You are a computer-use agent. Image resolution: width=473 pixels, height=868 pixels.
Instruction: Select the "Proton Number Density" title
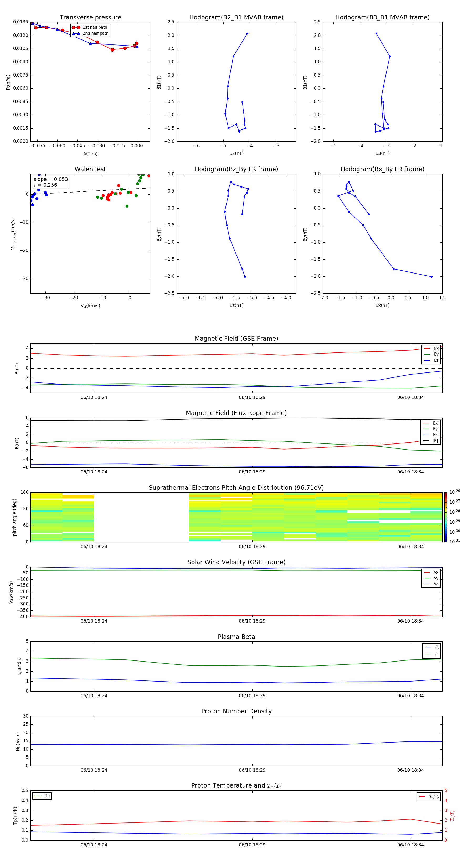tap(236, 711)
